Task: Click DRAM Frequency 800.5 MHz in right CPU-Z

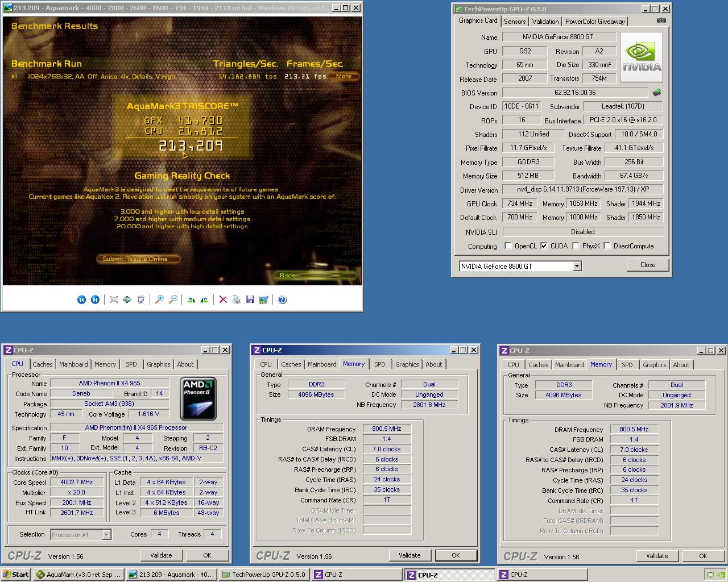Action: (x=634, y=429)
